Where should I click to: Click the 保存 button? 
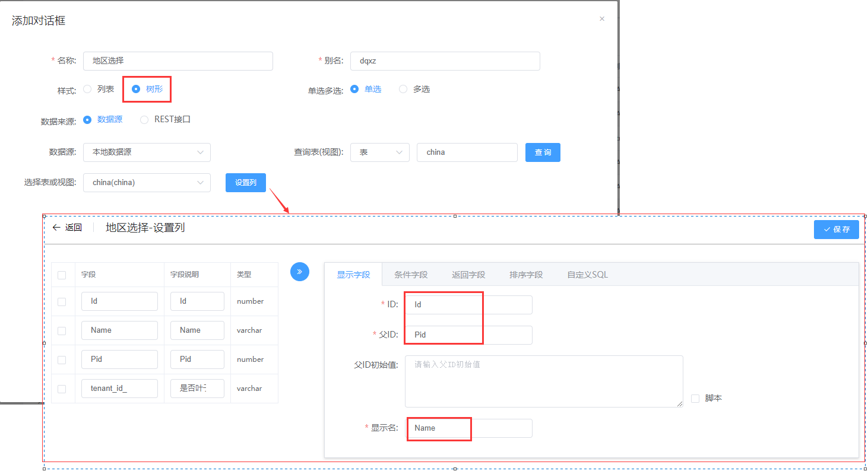836,230
